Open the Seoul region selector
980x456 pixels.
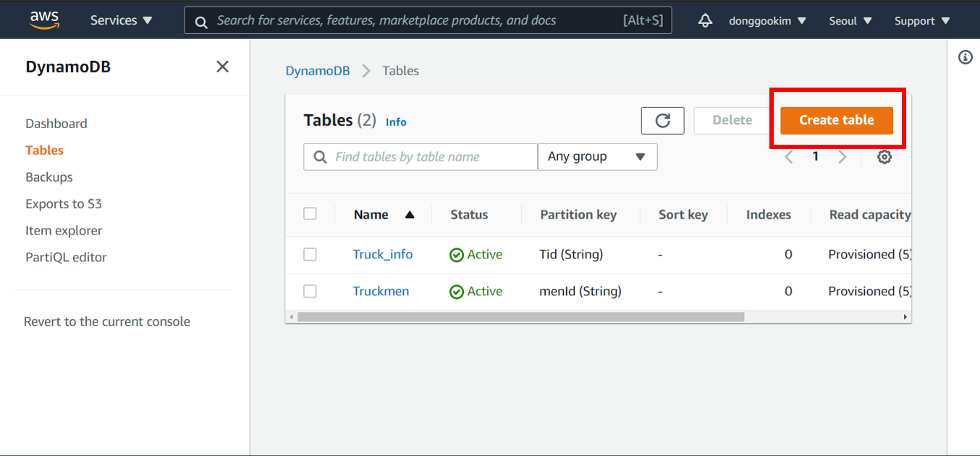tap(850, 21)
